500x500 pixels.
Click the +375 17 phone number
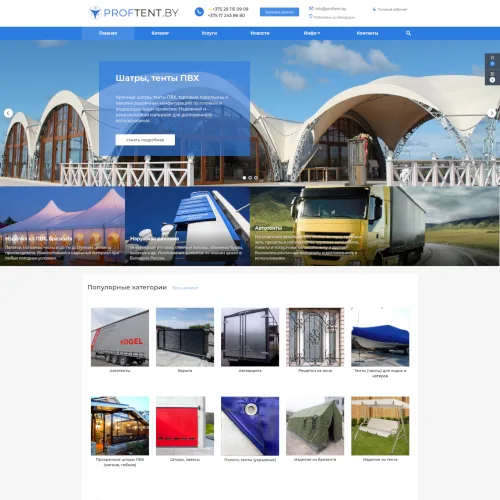click(226, 15)
